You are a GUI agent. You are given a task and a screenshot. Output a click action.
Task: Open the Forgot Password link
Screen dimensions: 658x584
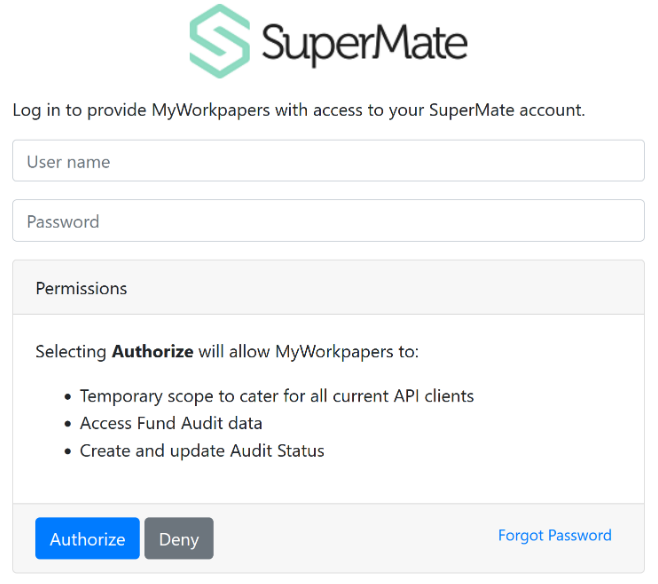click(x=554, y=535)
